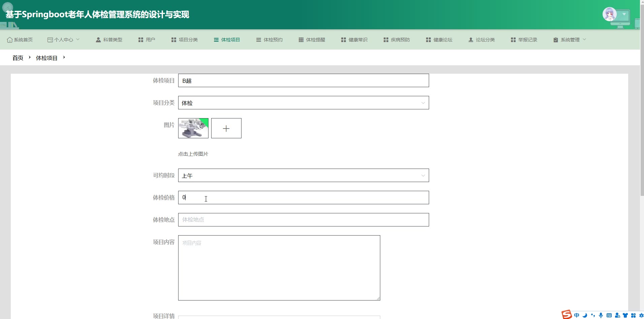Toggle the 中 Chinese input mode icon

pyautogui.click(x=577, y=315)
